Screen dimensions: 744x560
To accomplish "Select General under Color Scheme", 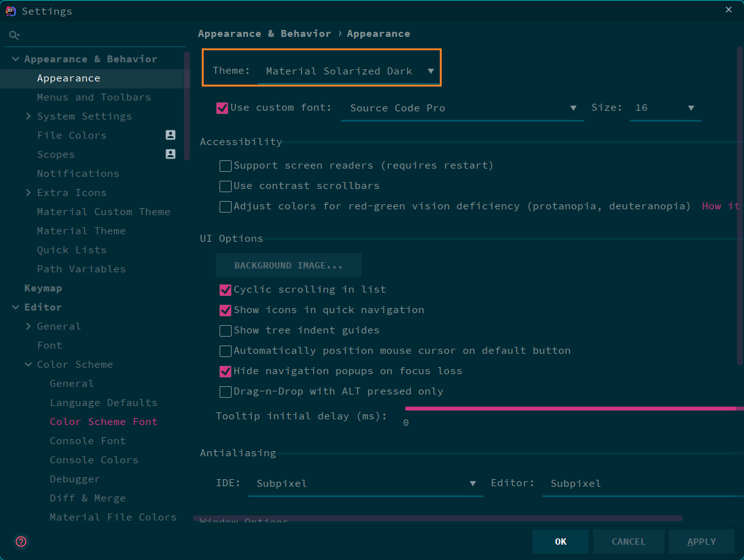I will [72, 384].
